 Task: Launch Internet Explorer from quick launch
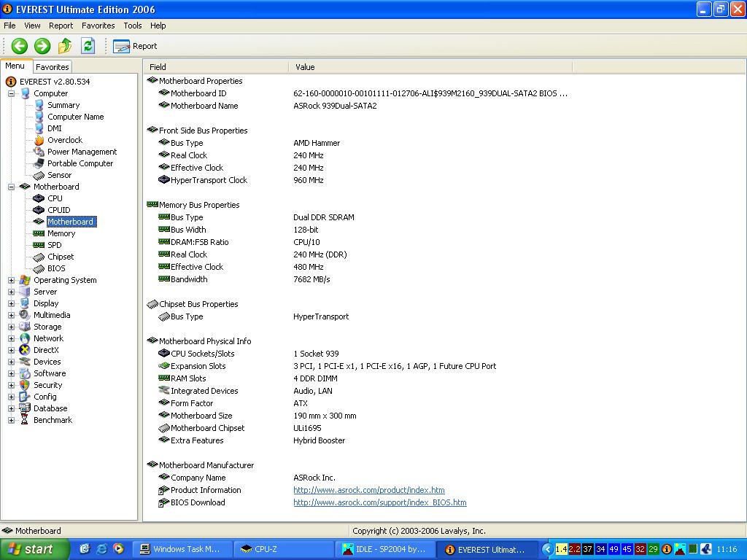[x=101, y=549]
